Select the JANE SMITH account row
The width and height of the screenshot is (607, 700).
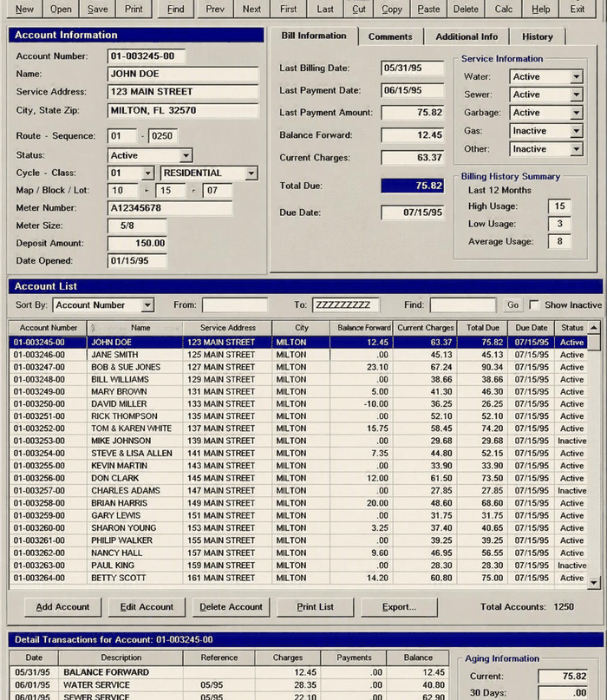click(x=297, y=355)
